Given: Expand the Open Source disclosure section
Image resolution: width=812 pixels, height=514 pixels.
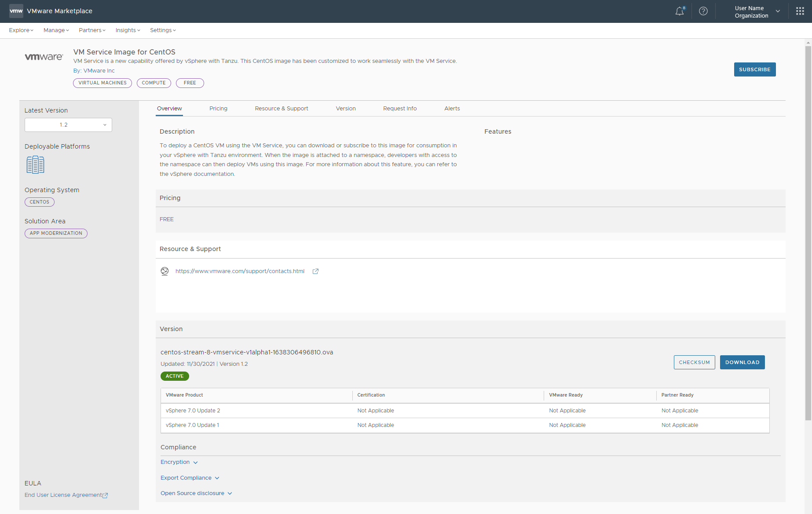Looking at the screenshot, I should tap(196, 493).
